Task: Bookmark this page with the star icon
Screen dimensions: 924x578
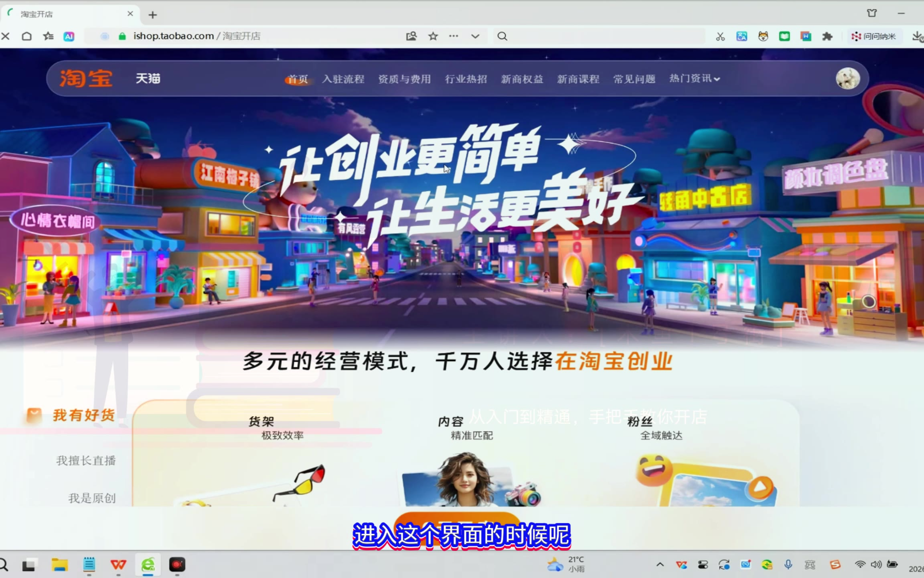Action: [x=433, y=36]
